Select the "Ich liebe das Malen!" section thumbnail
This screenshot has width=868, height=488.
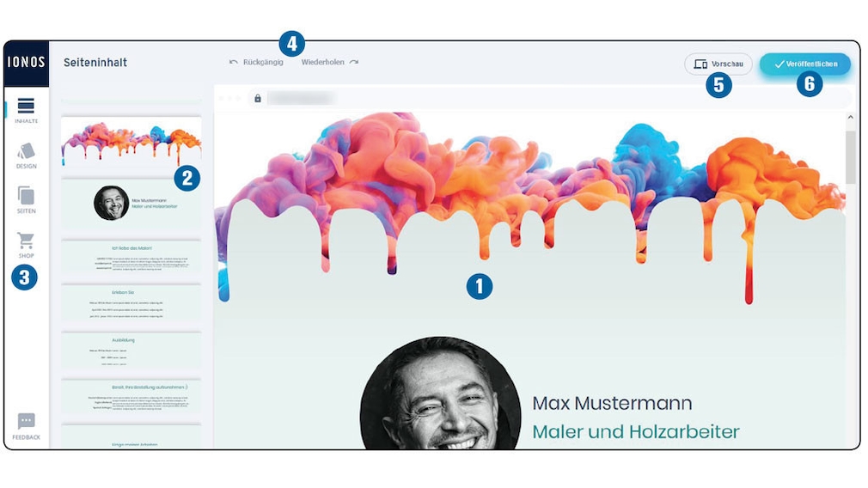click(131, 257)
